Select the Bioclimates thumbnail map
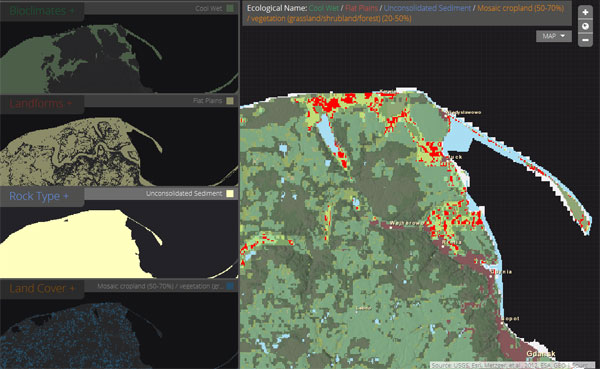 [119, 54]
